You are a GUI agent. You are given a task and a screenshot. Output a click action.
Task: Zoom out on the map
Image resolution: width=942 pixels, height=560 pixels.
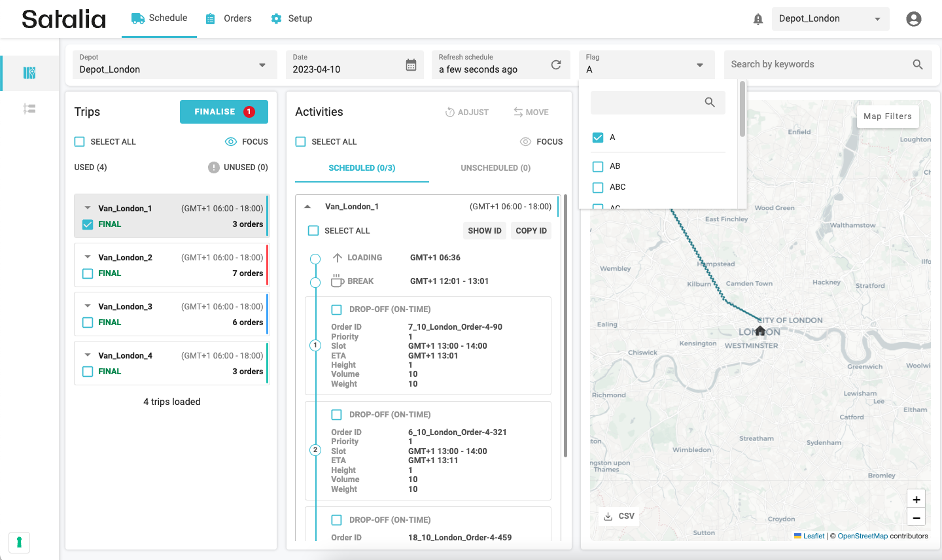click(916, 517)
